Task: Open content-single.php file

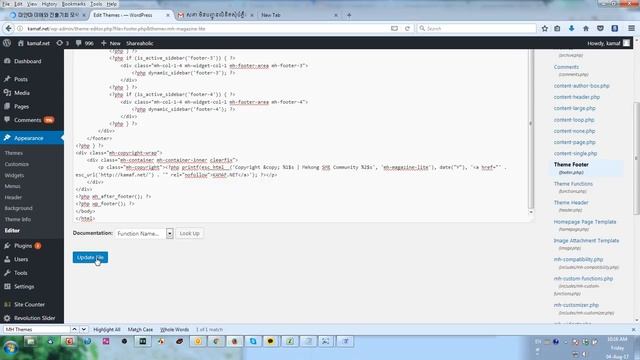Action: point(575,153)
